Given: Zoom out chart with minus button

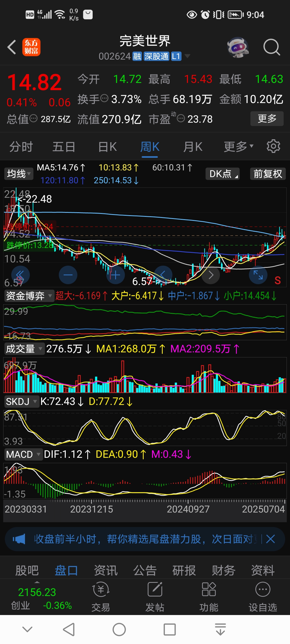Looking at the screenshot, I should pyautogui.click(x=68, y=275).
